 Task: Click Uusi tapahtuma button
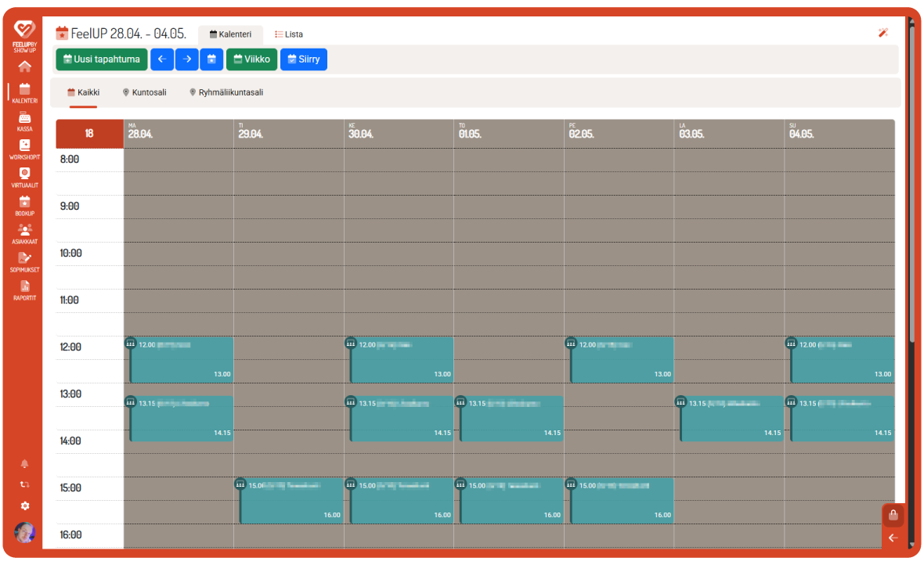pyautogui.click(x=101, y=59)
